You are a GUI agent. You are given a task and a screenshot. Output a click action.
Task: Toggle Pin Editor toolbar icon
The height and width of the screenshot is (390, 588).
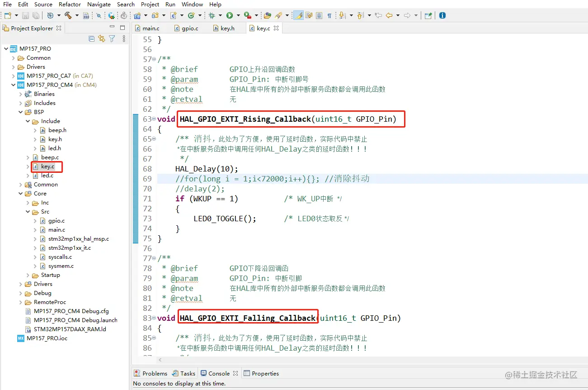(x=428, y=15)
